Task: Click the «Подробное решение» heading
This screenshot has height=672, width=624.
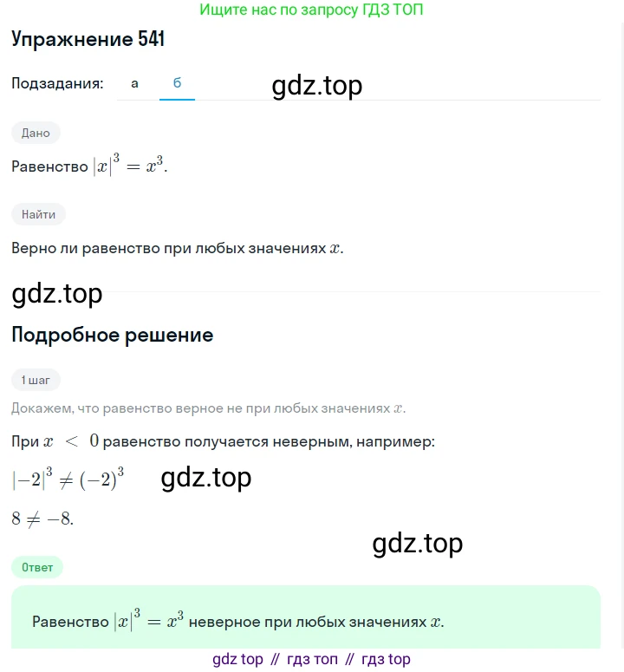Action: (112, 335)
